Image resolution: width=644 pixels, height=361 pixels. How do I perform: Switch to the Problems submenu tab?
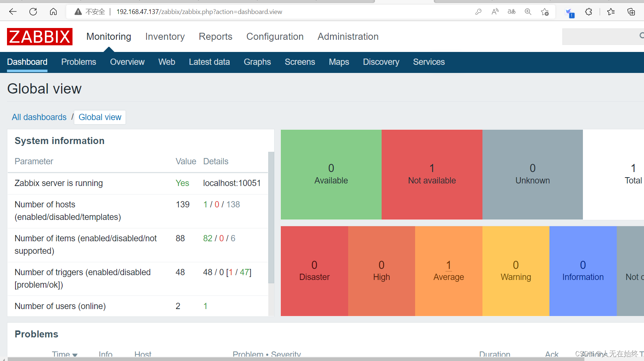click(79, 62)
